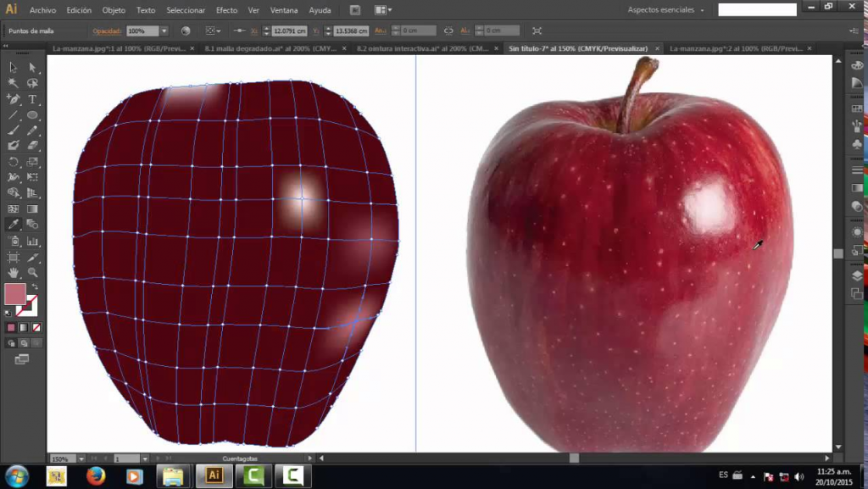Select the Rotate tool
This screenshot has height=489, width=868.
tap(14, 161)
